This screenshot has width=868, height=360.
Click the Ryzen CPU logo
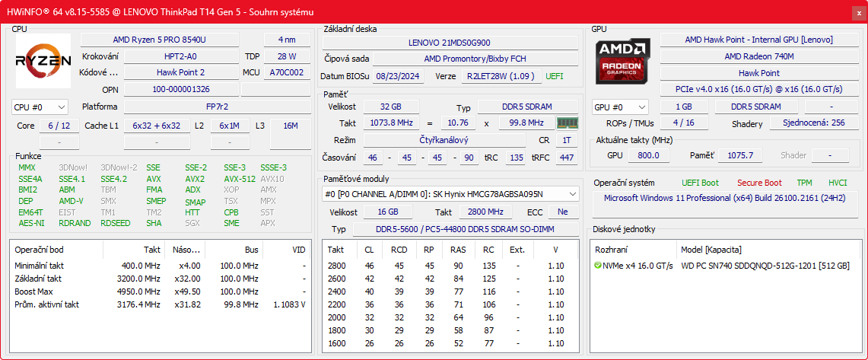point(43,61)
